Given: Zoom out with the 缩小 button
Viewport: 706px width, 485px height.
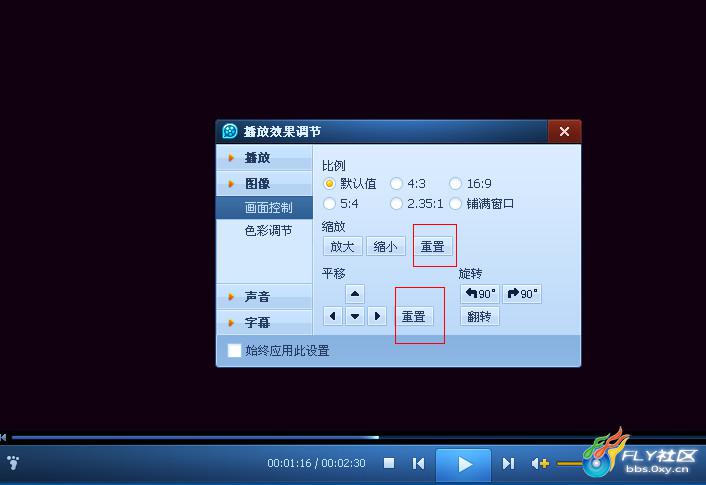Looking at the screenshot, I should 385,247.
